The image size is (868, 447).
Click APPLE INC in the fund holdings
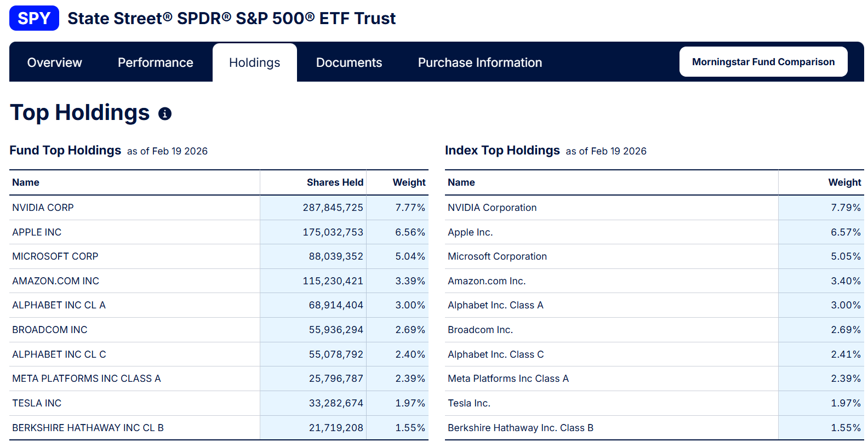click(37, 232)
